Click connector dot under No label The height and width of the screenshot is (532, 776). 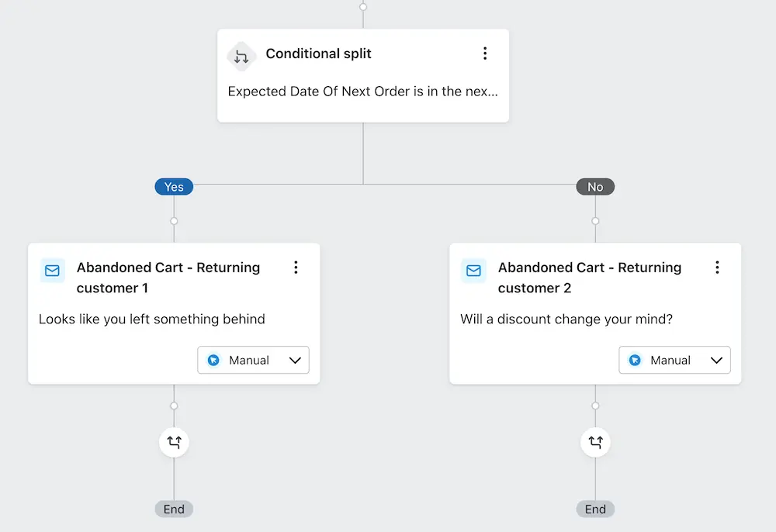pos(595,221)
